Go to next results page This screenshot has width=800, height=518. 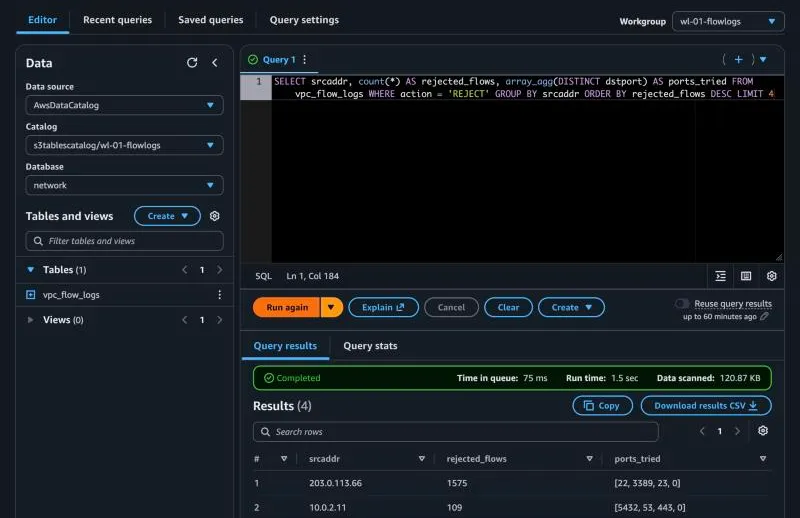(x=737, y=431)
